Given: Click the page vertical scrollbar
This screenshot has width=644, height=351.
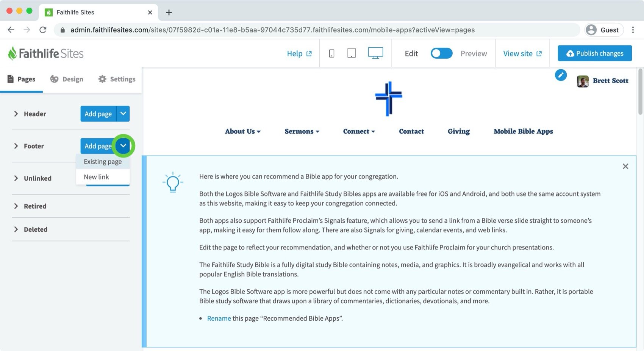Looking at the screenshot, I should [640, 92].
